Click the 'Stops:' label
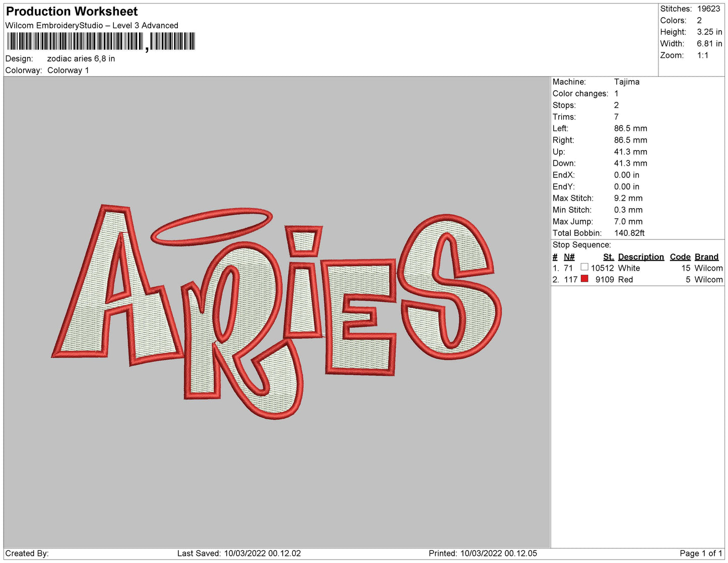The width and height of the screenshot is (728, 563). tap(564, 105)
